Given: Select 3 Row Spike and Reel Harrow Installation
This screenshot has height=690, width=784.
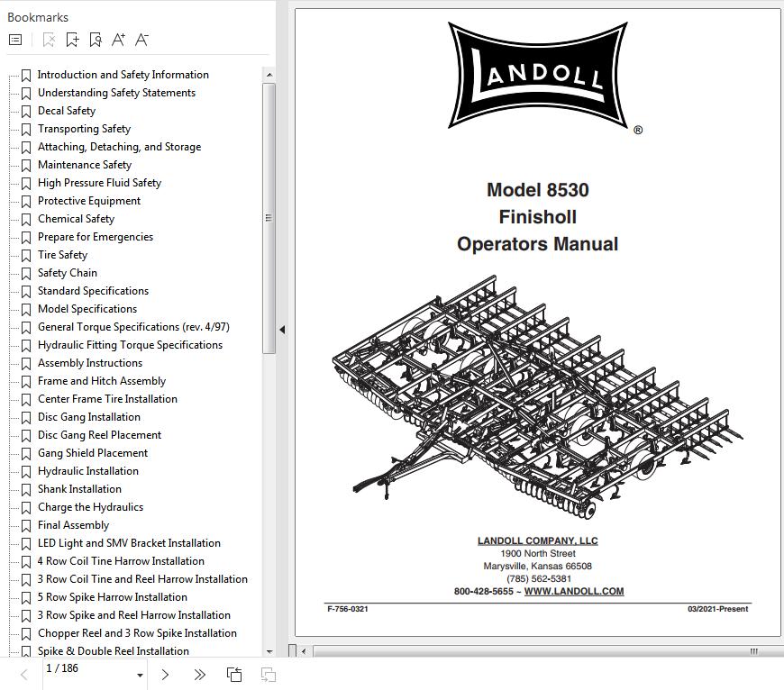Looking at the screenshot, I should pos(134,614).
